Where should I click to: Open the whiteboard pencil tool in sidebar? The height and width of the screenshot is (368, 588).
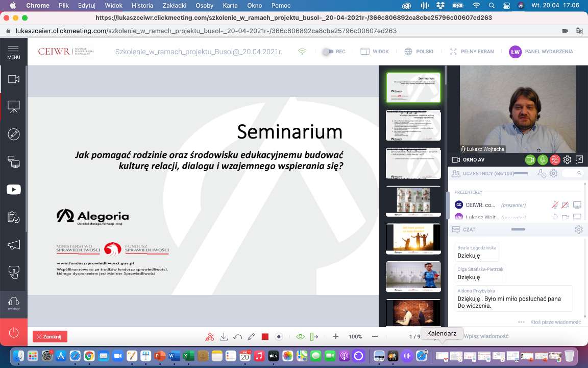coord(14,134)
